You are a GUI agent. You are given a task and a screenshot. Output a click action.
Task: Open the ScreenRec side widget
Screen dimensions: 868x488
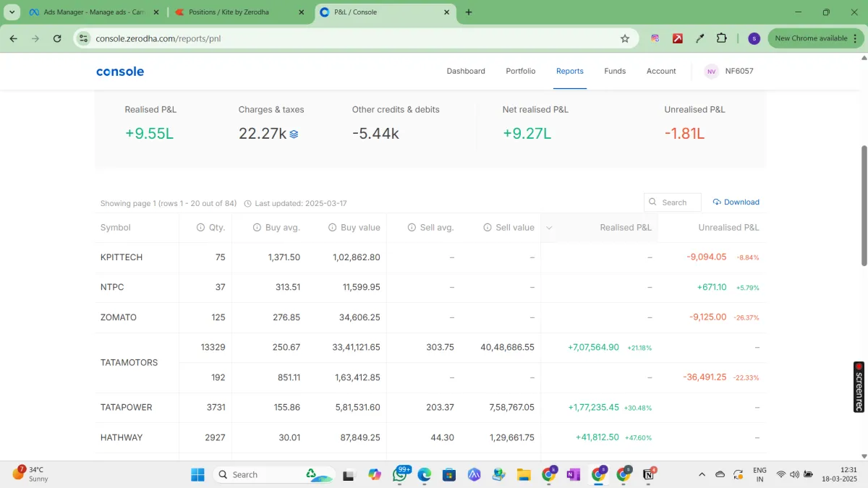859,387
